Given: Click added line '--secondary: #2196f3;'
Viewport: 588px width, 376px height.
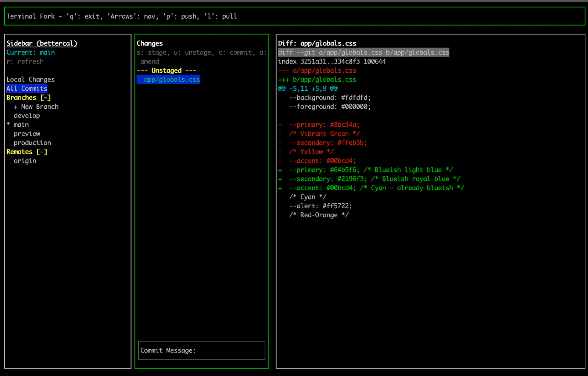Looking at the screenshot, I should click(369, 179).
